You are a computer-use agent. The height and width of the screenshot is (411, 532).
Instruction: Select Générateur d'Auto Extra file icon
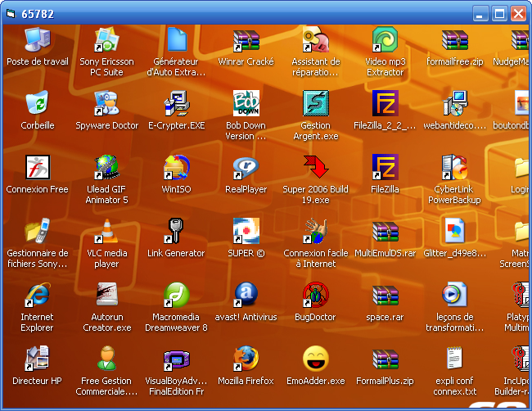coord(176,40)
